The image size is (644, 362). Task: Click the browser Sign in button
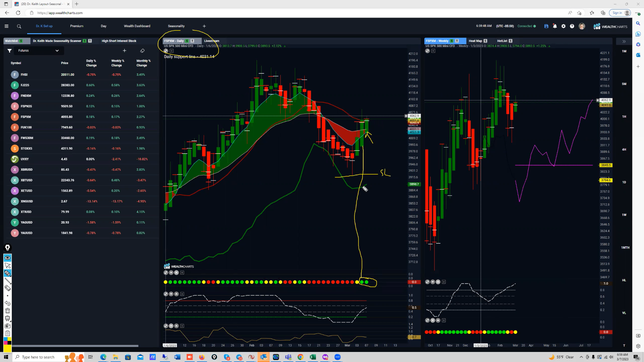620,13
